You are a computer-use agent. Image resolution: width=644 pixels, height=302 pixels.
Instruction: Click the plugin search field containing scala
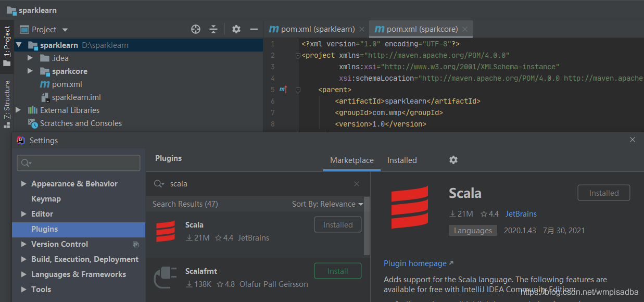[258, 184]
